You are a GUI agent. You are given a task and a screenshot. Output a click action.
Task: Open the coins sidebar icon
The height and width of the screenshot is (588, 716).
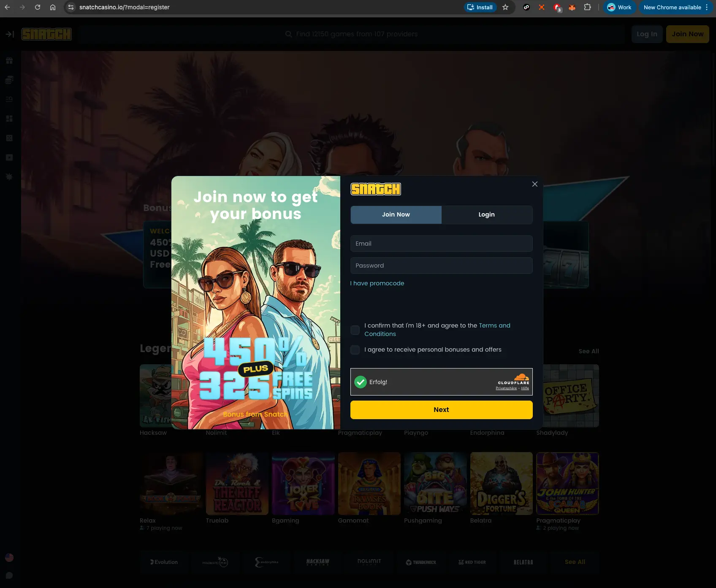[x=9, y=80]
